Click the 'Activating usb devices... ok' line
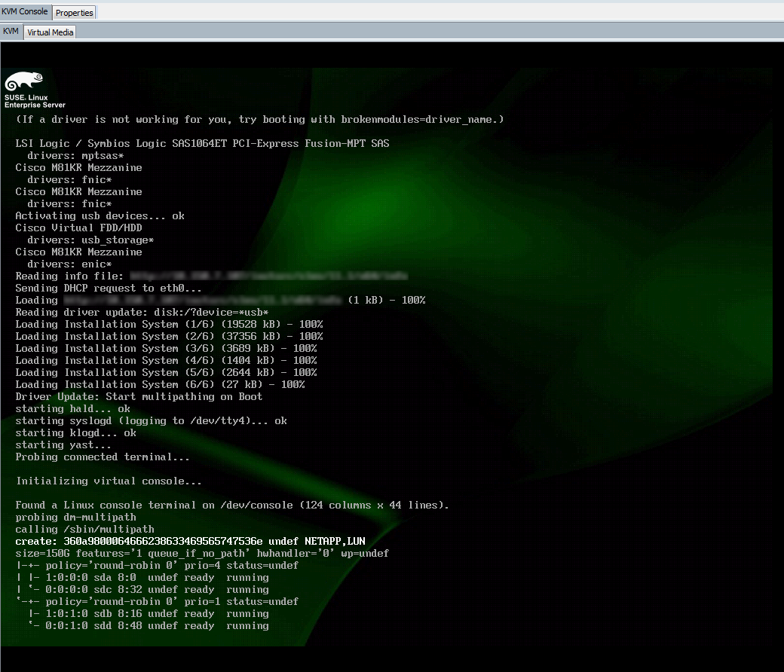This screenshot has width=784, height=672. [100, 215]
